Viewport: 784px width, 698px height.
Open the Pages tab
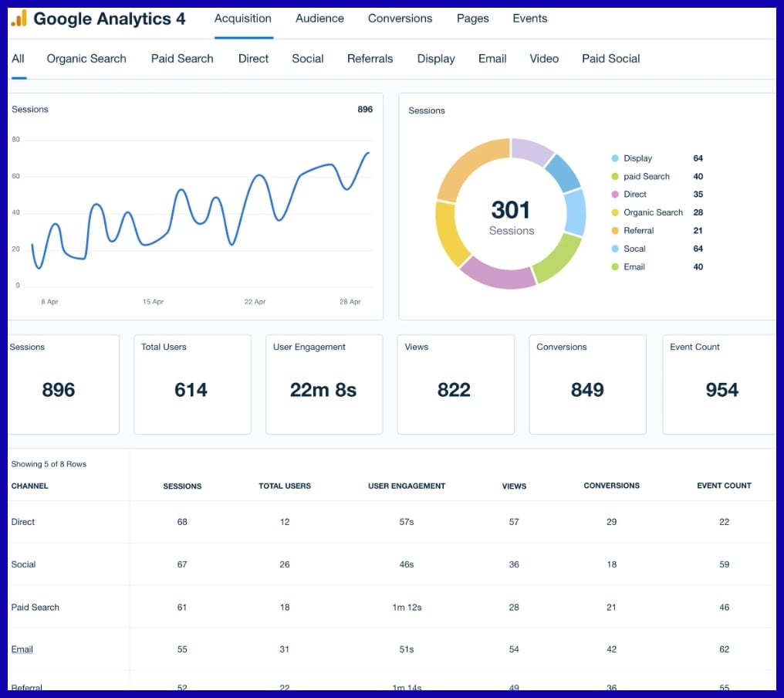click(x=472, y=19)
